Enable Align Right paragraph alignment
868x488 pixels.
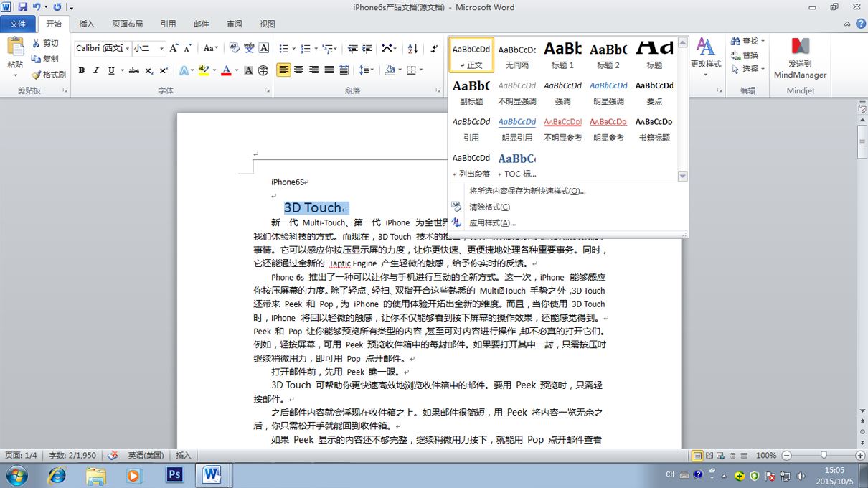pos(314,70)
